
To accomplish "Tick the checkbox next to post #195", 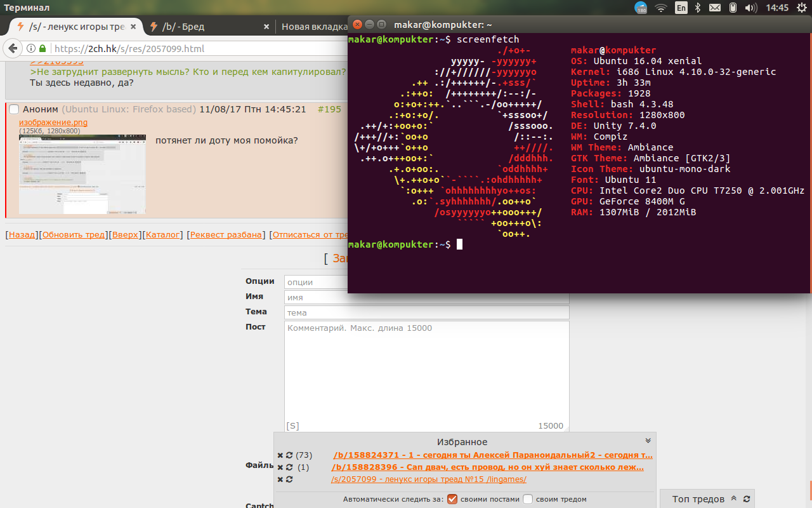I will [x=14, y=109].
